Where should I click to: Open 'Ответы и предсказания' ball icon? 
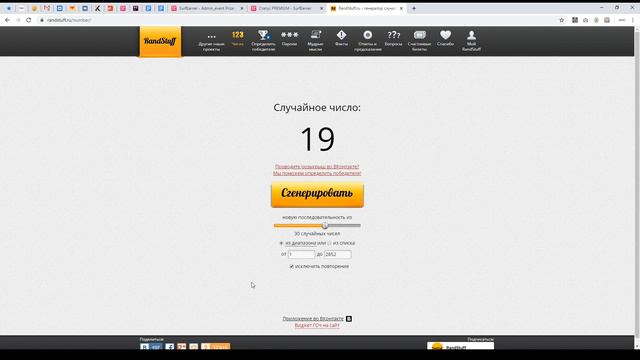click(368, 41)
